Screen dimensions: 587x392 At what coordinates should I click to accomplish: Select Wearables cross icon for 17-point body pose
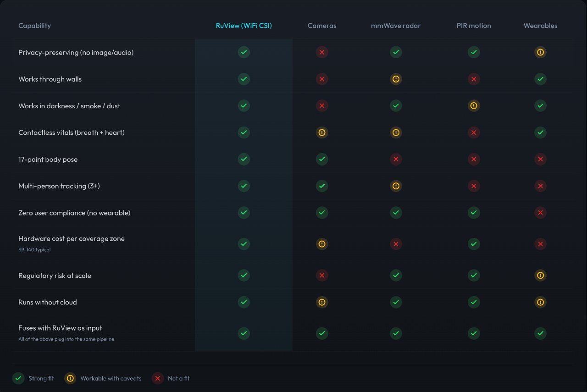(541, 160)
